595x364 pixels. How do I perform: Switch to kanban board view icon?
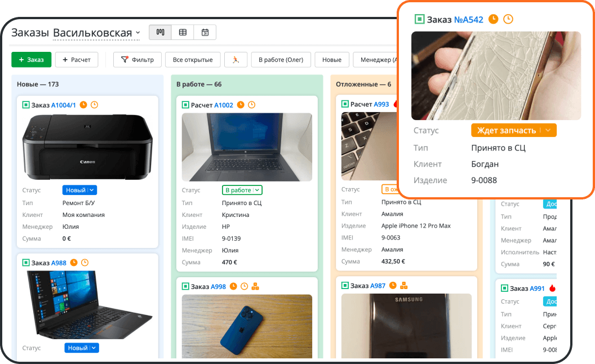160,32
